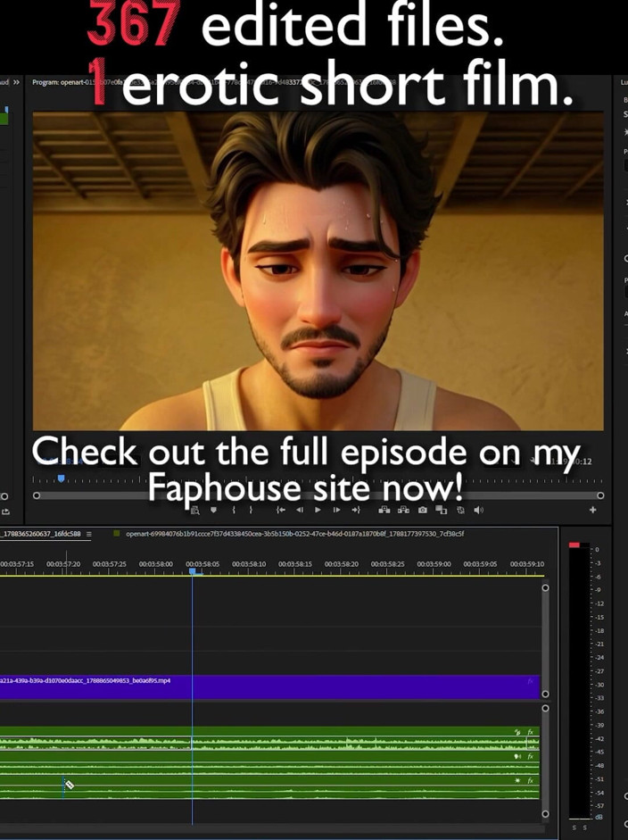Click the Mark In bracket icon
The image size is (628, 840).
click(x=234, y=510)
